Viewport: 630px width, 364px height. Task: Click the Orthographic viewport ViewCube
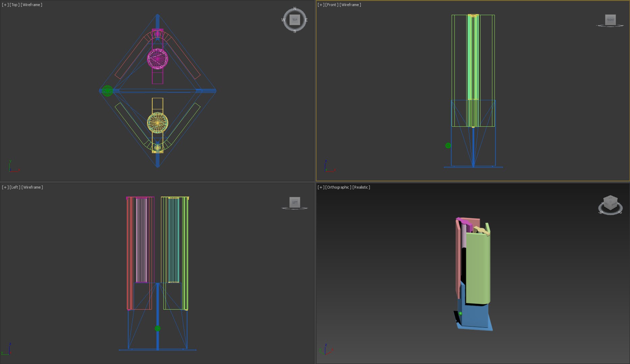[610, 202]
